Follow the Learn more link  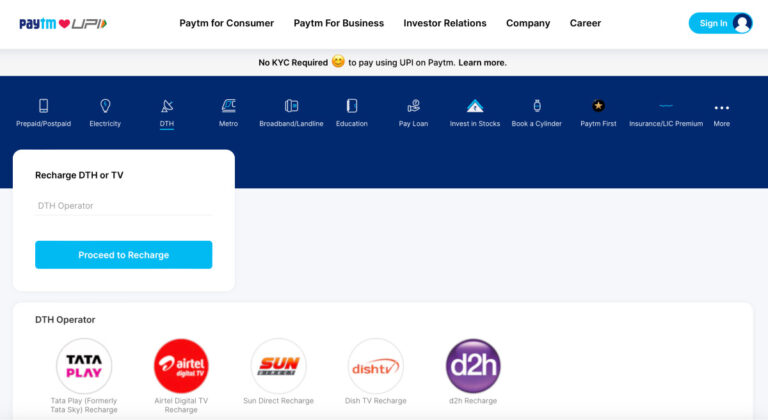point(482,62)
